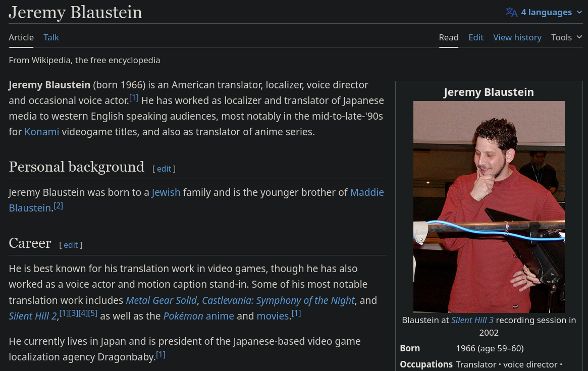Open the View history tab
The width and height of the screenshot is (588, 371).
[517, 37]
